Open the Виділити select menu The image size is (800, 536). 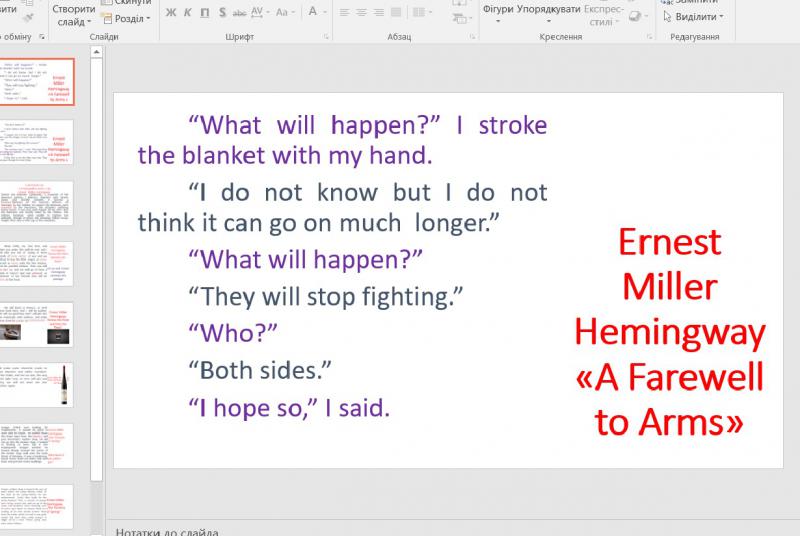(693, 17)
